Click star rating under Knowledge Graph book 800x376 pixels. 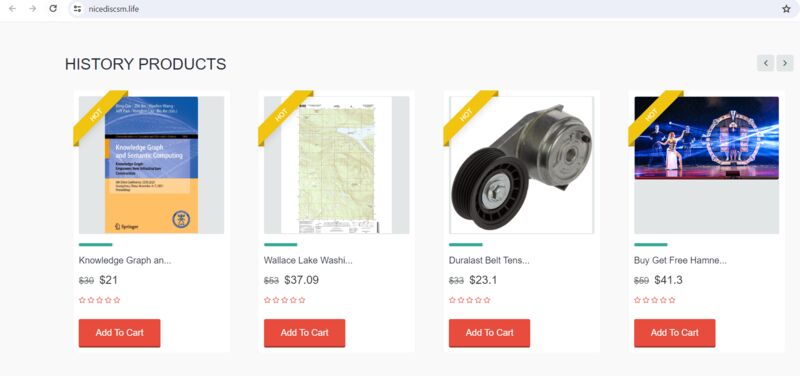click(x=99, y=300)
